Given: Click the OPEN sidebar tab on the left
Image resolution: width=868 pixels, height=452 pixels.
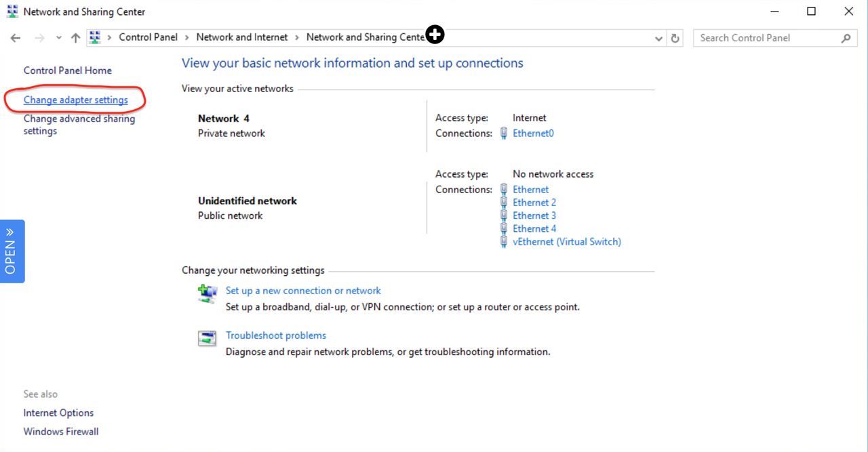Looking at the screenshot, I should click(12, 251).
